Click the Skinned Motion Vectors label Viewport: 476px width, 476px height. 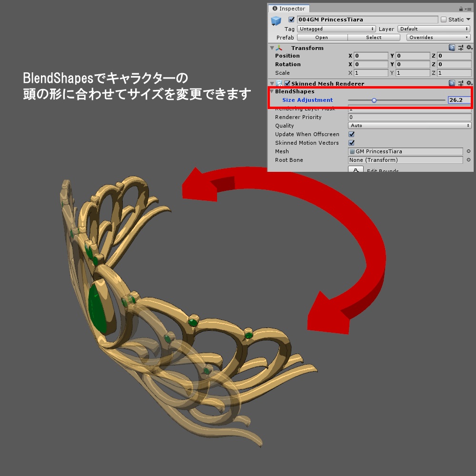[307, 143]
